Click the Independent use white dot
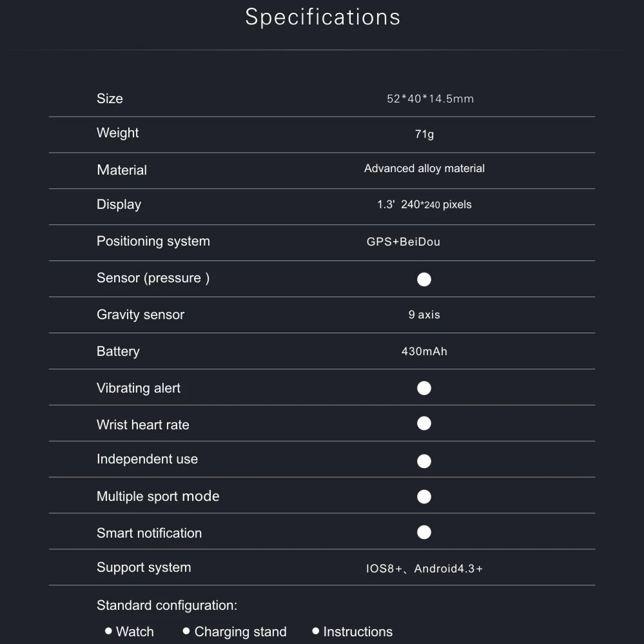 424,461
